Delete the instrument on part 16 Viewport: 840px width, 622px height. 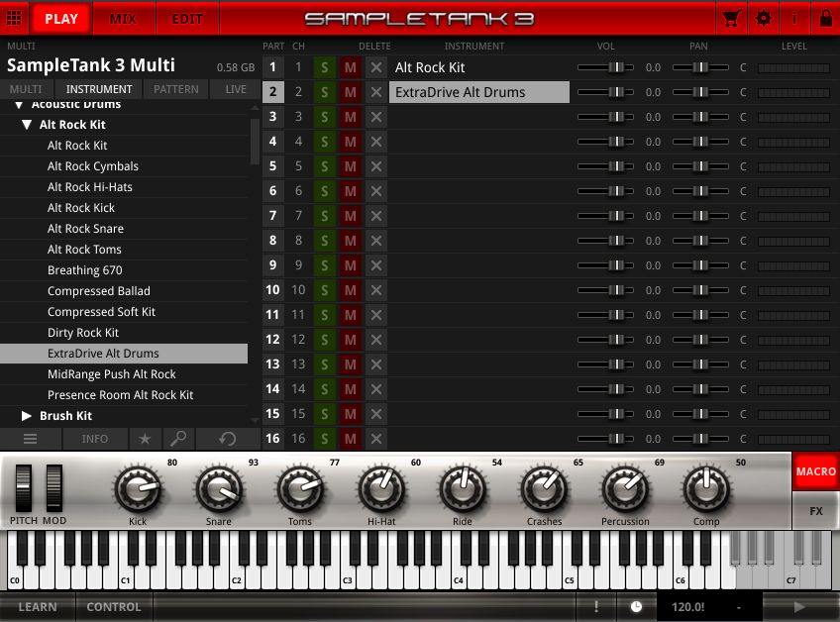click(376, 439)
